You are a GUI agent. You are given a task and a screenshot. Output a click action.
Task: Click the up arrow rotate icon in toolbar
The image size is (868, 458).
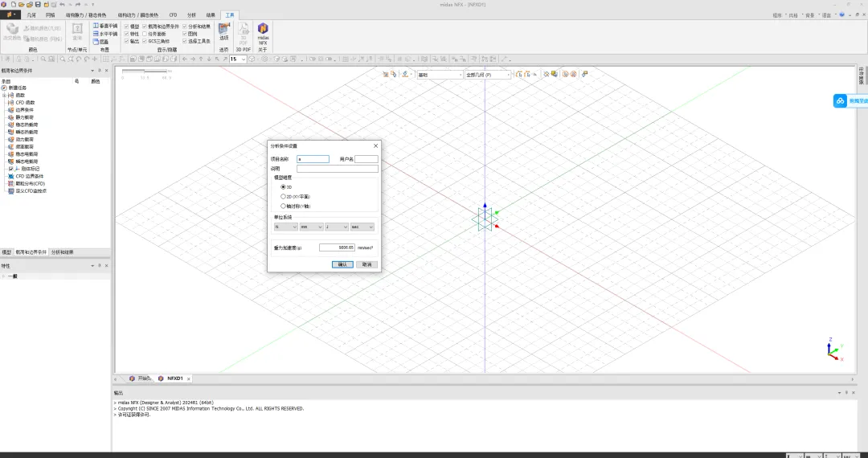201,59
